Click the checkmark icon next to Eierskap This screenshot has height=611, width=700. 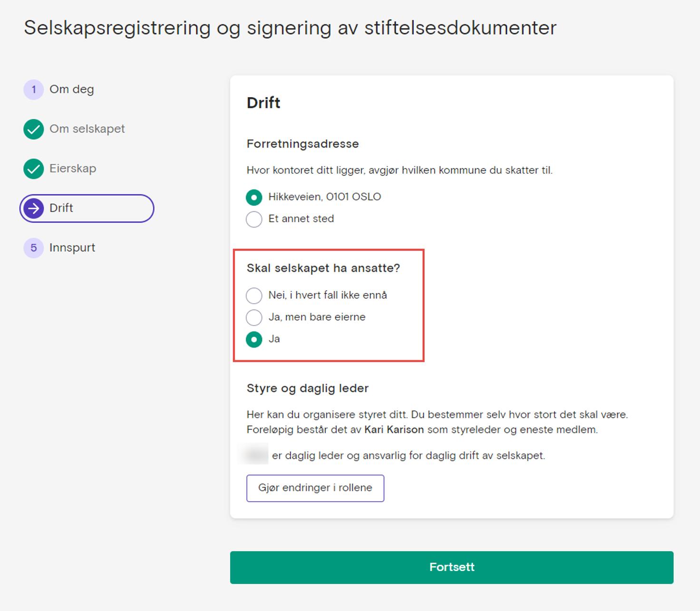click(x=33, y=168)
